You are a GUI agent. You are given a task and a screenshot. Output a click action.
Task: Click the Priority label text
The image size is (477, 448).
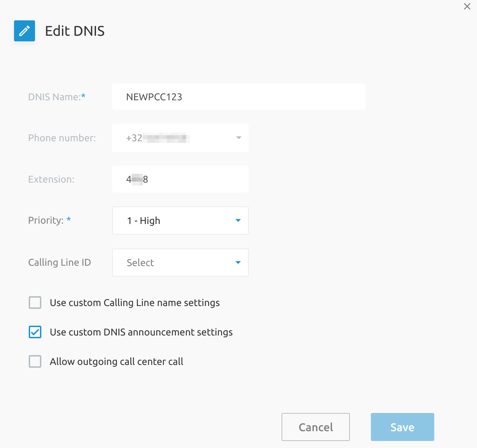(x=46, y=220)
